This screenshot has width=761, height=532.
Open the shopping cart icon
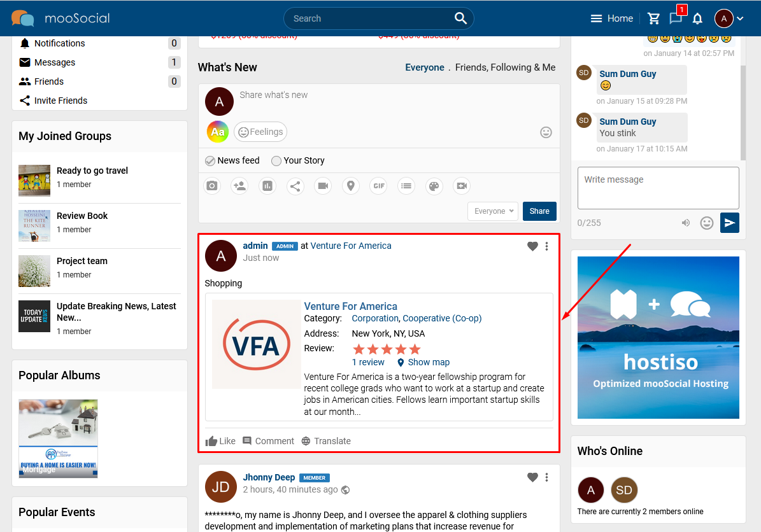point(654,18)
